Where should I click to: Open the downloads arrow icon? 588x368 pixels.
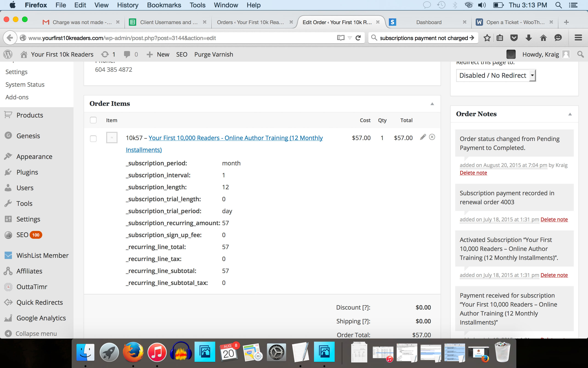coord(529,38)
